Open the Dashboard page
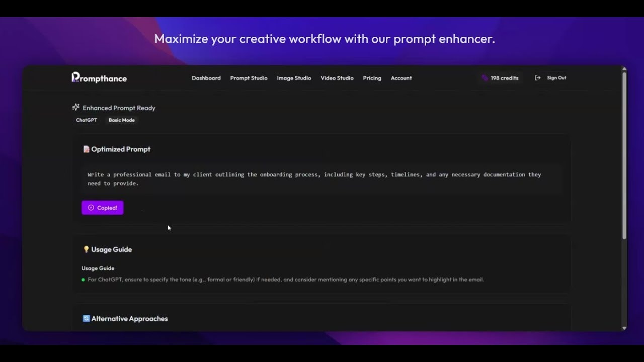This screenshot has width=644, height=362. click(206, 78)
